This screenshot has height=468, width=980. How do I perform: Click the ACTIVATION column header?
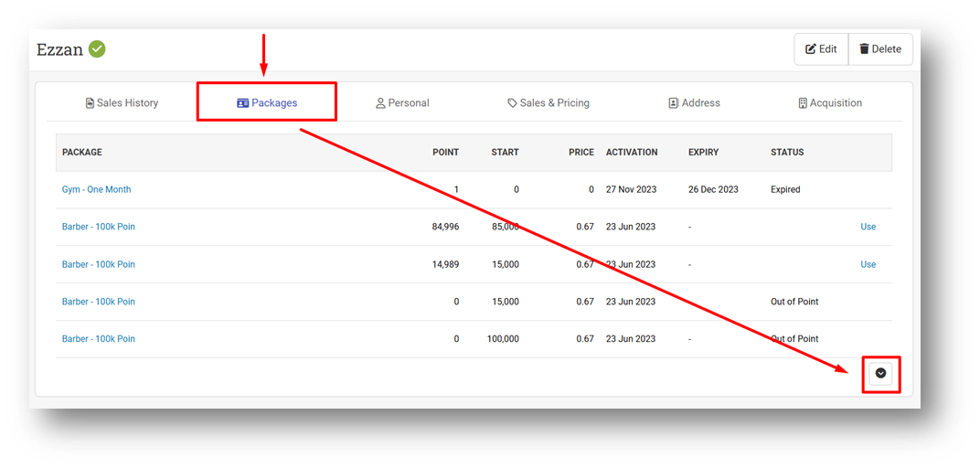[x=632, y=153]
